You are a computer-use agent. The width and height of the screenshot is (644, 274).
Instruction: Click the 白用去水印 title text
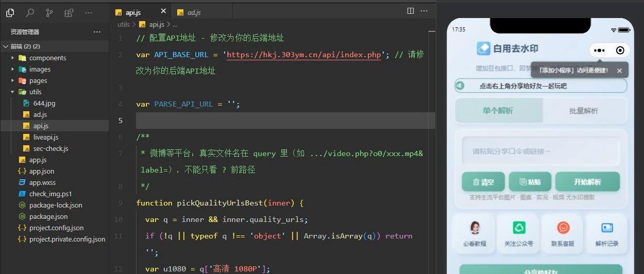tap(516, 48)
